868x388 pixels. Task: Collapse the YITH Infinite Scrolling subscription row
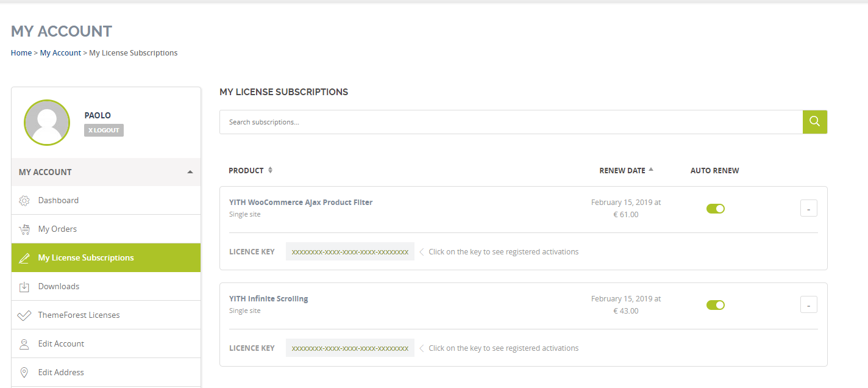(x=809, y=304)
